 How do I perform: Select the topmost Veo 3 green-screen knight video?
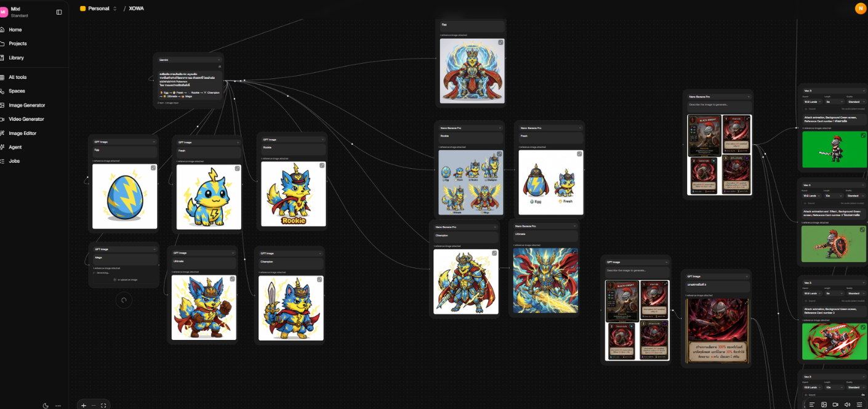click(x=834, y=149)
